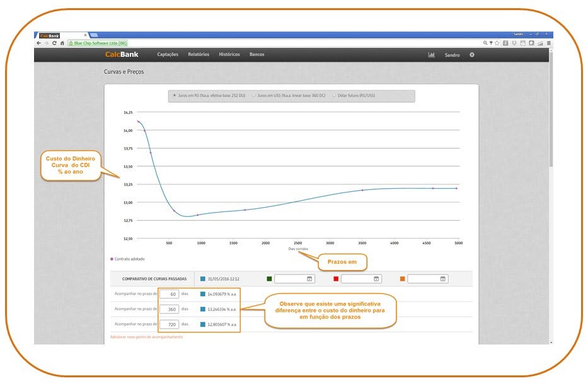Click the blue swatch beside 31/05/2016 12:12
The width and height of the screenshot is (588, 383).
203,278
